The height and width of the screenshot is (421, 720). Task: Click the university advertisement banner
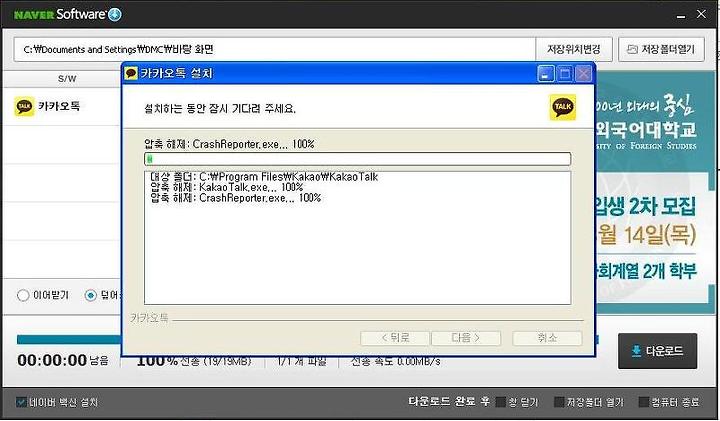[x=656, y=193]
